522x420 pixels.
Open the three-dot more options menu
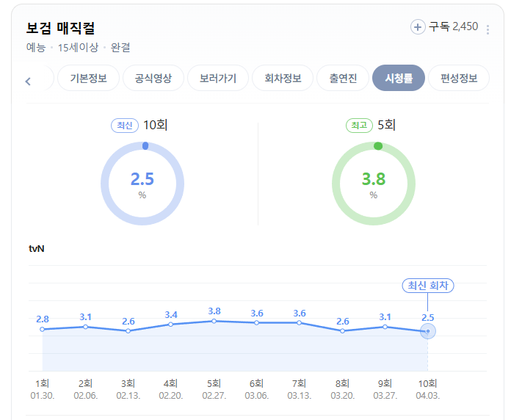[x=487, y=29]
